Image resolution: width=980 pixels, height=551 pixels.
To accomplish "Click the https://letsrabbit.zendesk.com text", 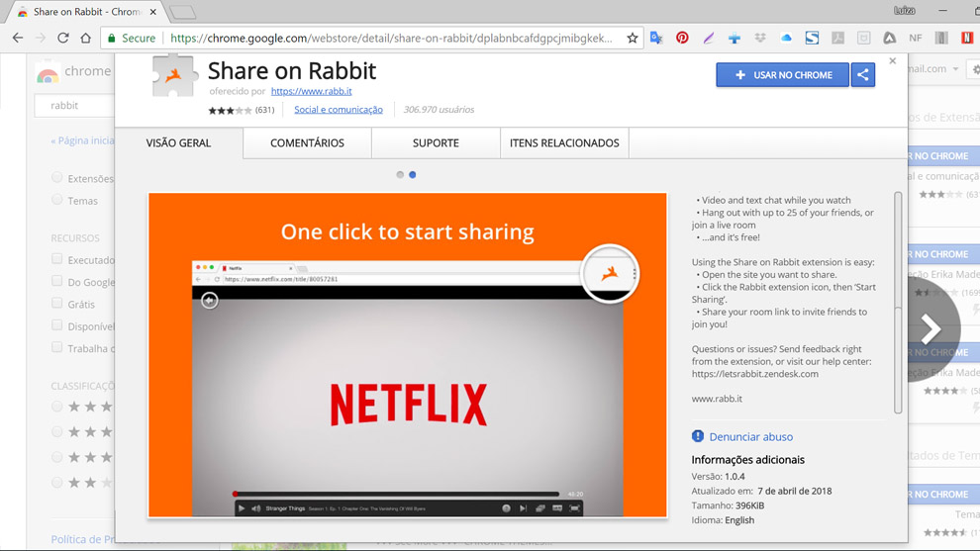I will point(755,374).
